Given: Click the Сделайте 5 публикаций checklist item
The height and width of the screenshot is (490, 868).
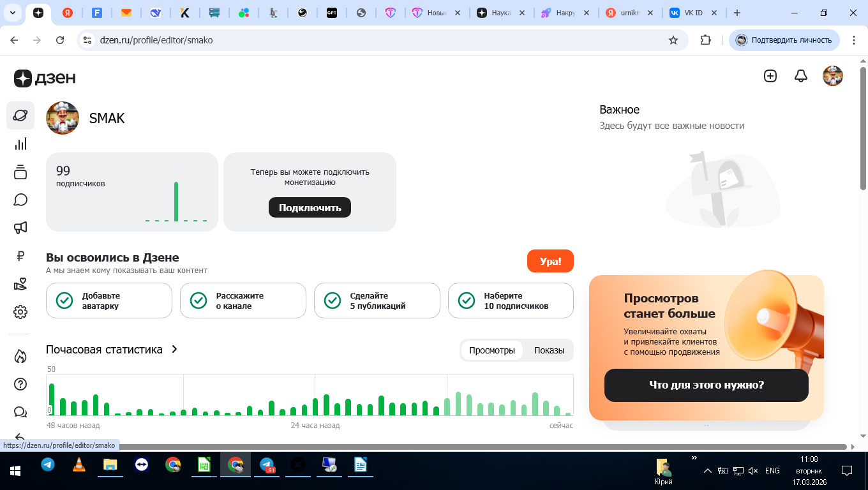Looking at the screenshot, I should tap(377, 301).
